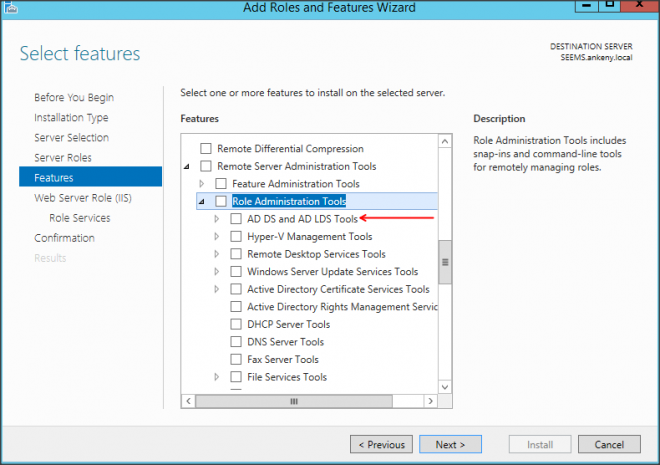Expand the Feature Administration Tools node
Screen dimensions: 660x465
point(202,184)
